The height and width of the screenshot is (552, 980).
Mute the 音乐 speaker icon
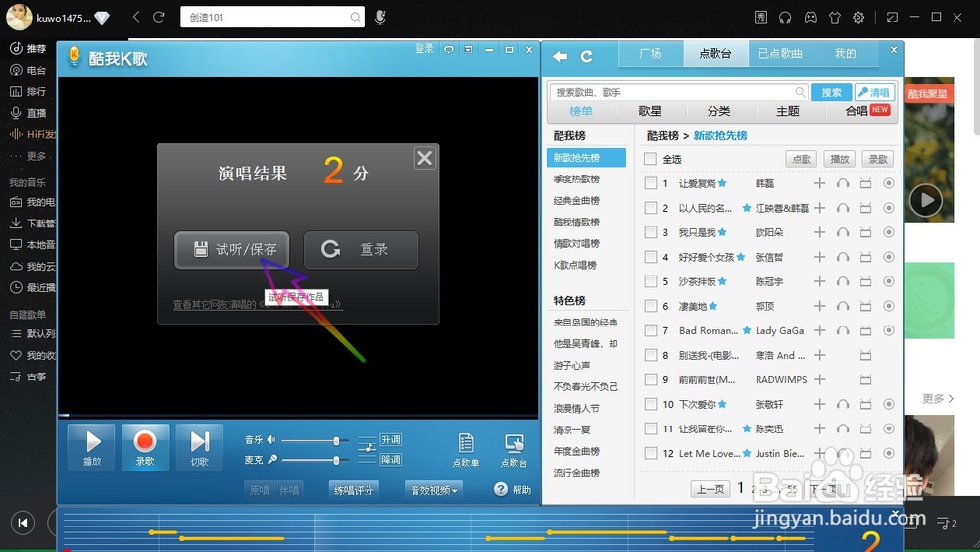point(271,440)
